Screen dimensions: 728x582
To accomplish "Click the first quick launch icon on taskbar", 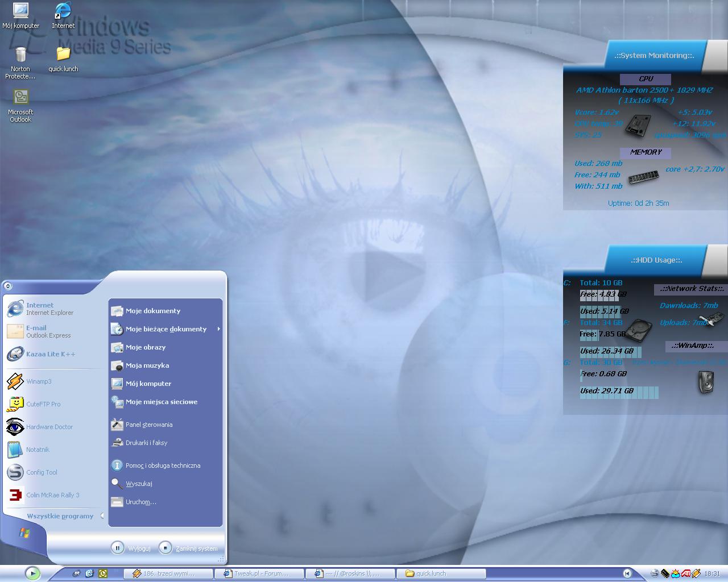I will pos(77,573).
